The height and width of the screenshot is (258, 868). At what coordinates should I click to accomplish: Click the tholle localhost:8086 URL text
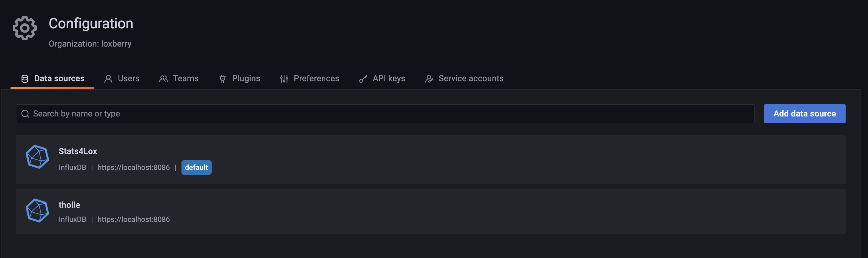(x=133, y=219)
